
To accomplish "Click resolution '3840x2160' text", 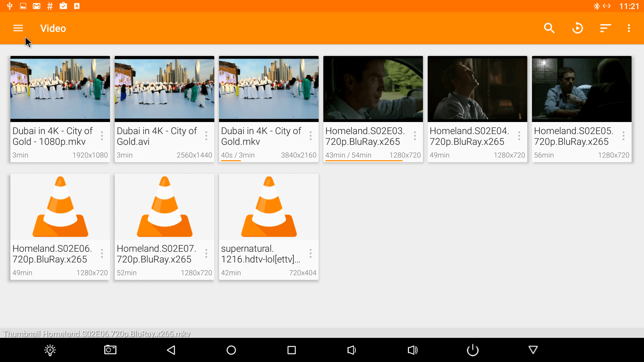I will click(x=299, y=155).
